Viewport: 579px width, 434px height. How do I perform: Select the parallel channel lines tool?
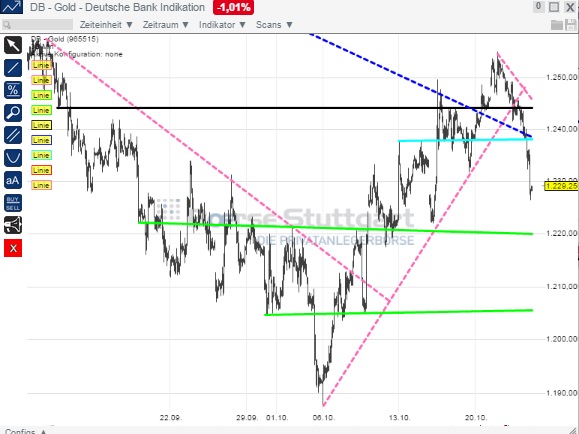pos(13,135)
